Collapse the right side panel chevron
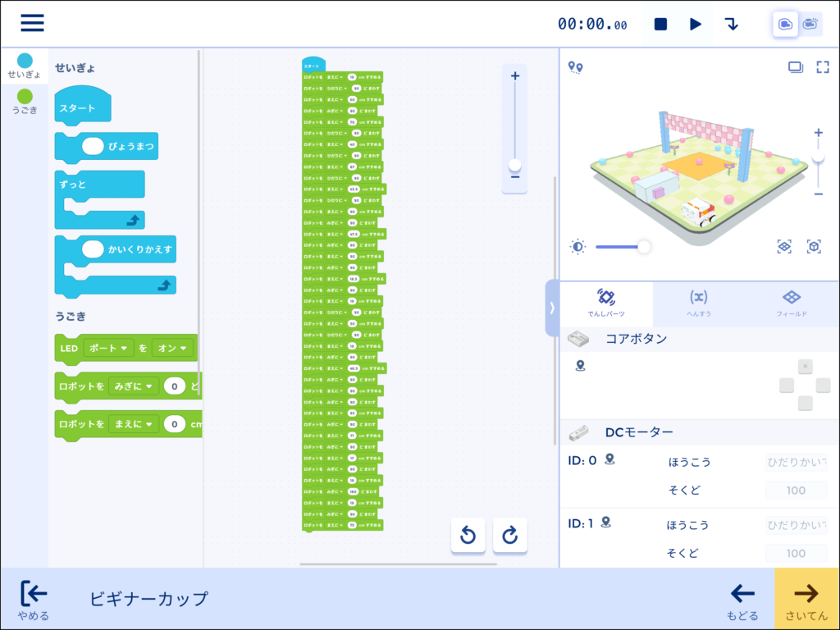840x630 pixels. (552, 308)
